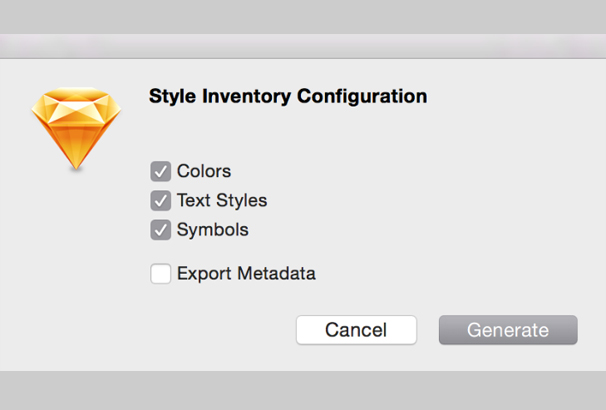
Task: Enable the Export Metadata checkbox
Action: pos(160,273)
